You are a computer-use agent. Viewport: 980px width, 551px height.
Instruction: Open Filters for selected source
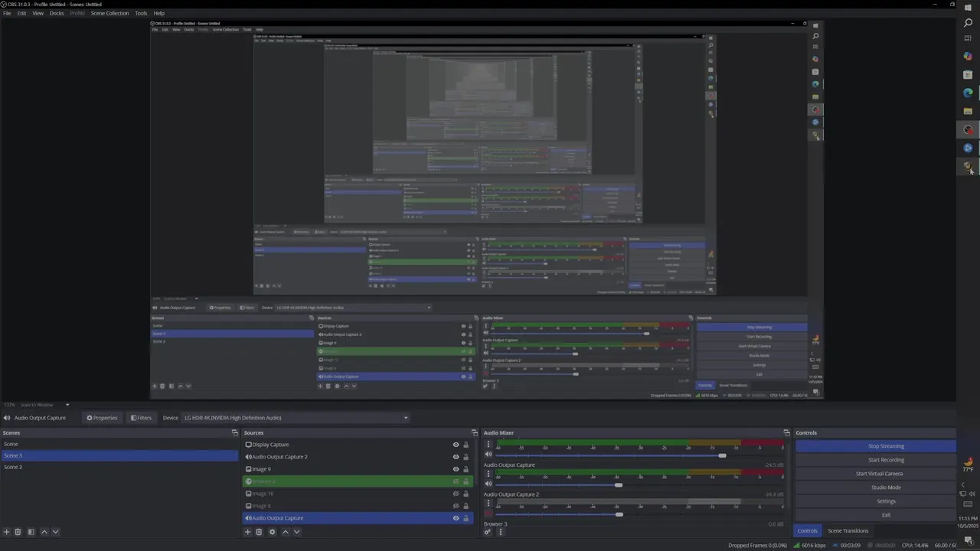tap(141, 418)
